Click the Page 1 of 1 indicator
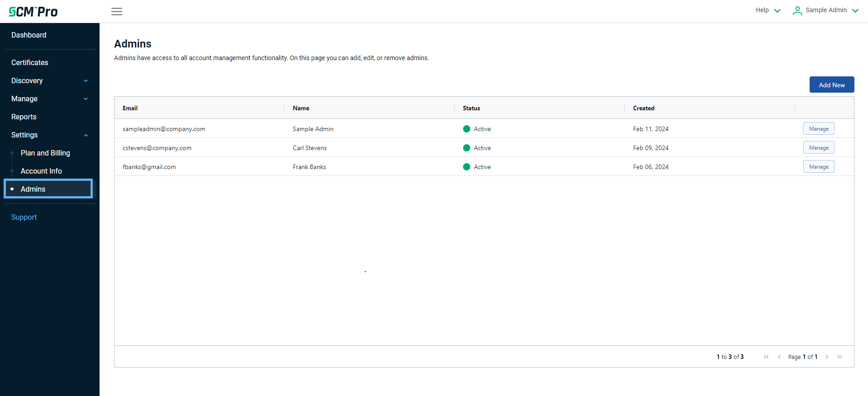Viewport: 868px width, 396px height. point(803,357)
